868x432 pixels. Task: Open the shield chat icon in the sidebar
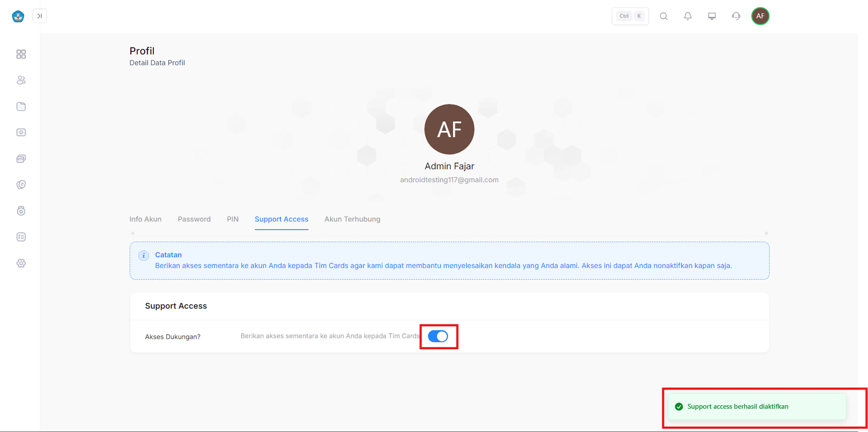point(21,184)
